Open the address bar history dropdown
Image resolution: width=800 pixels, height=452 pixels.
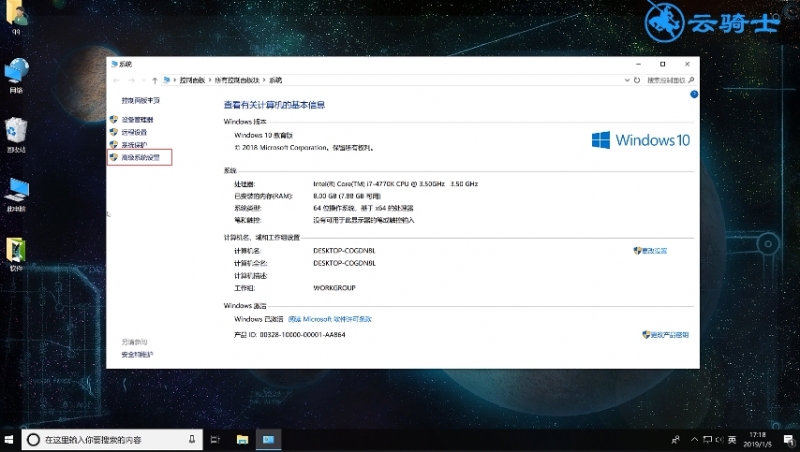coord(627,80)
